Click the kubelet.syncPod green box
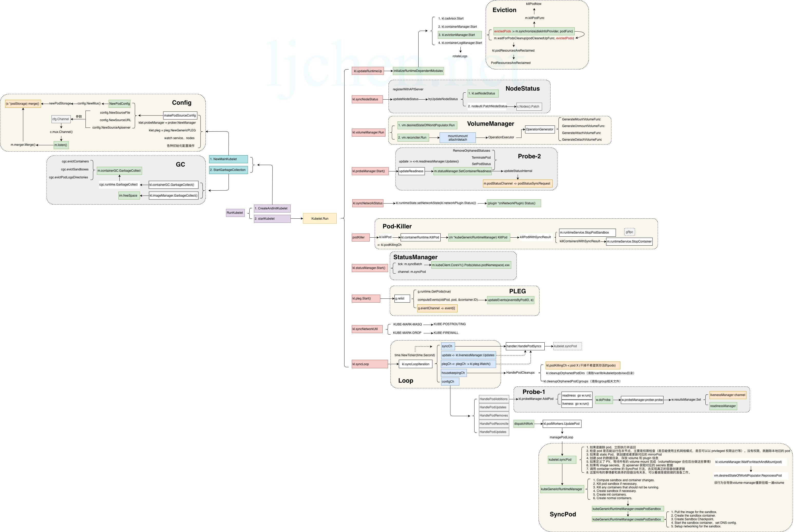Image resolution: width=795 pixels, height=532 pixels. coord(562,460)
